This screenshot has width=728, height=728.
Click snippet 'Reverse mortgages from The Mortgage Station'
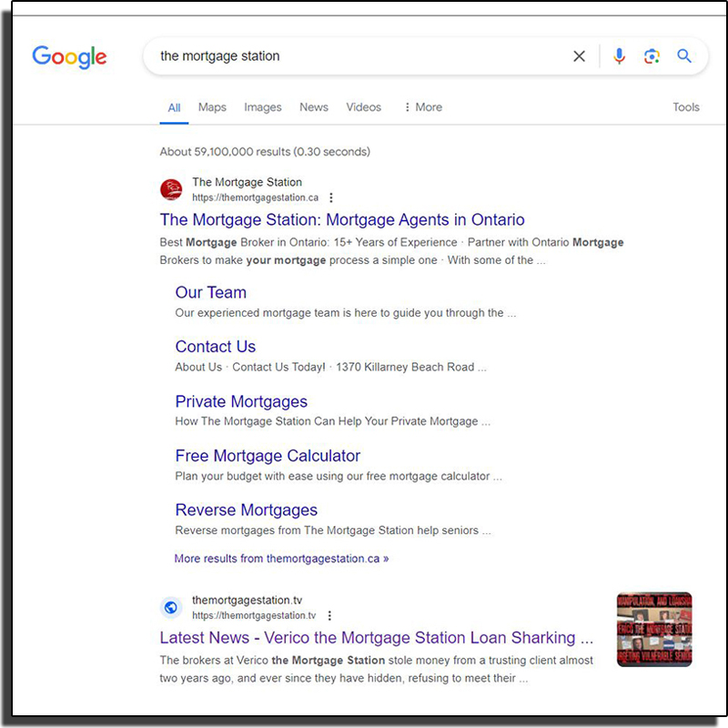click(x=333, y=531)
